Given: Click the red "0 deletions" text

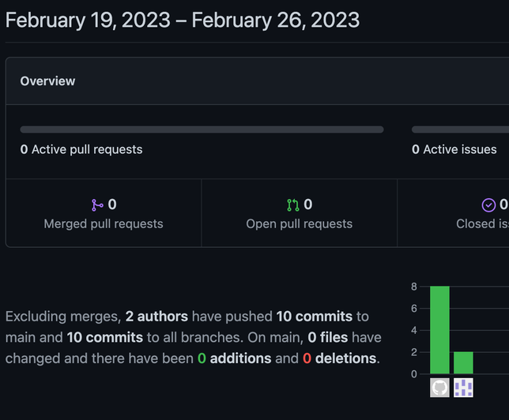Looking at the screenshot, I should coord(339,358).
